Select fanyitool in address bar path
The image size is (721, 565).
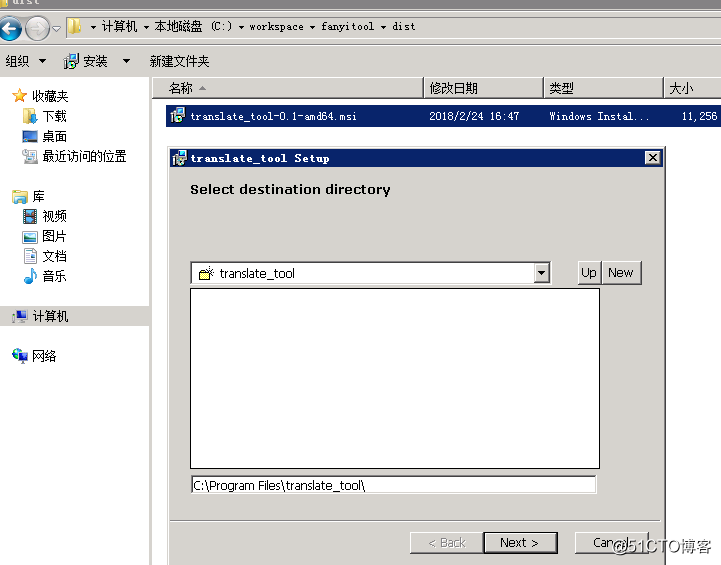(348, 27)
